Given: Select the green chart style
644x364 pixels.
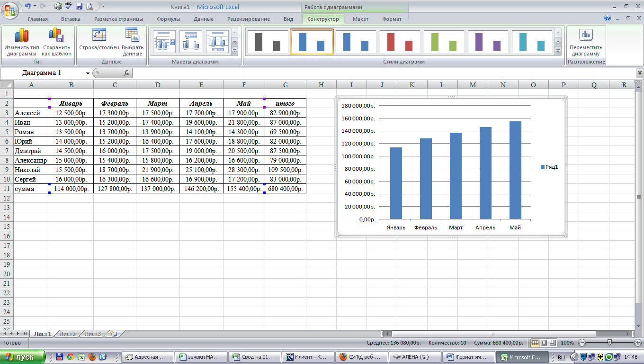Looking at the screenshot, I should pos(444,42).
